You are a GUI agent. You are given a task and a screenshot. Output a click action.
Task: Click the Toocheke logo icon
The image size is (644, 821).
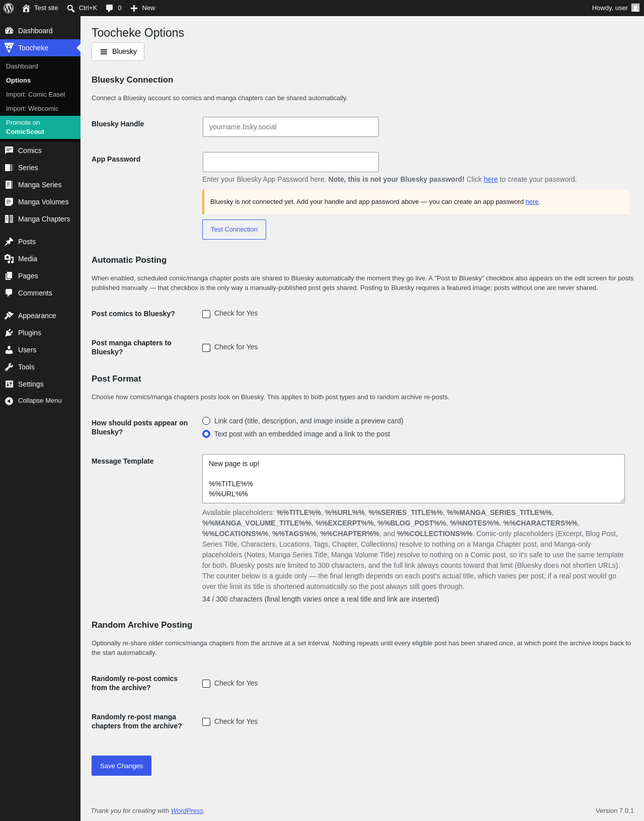(x=9, y=48)
